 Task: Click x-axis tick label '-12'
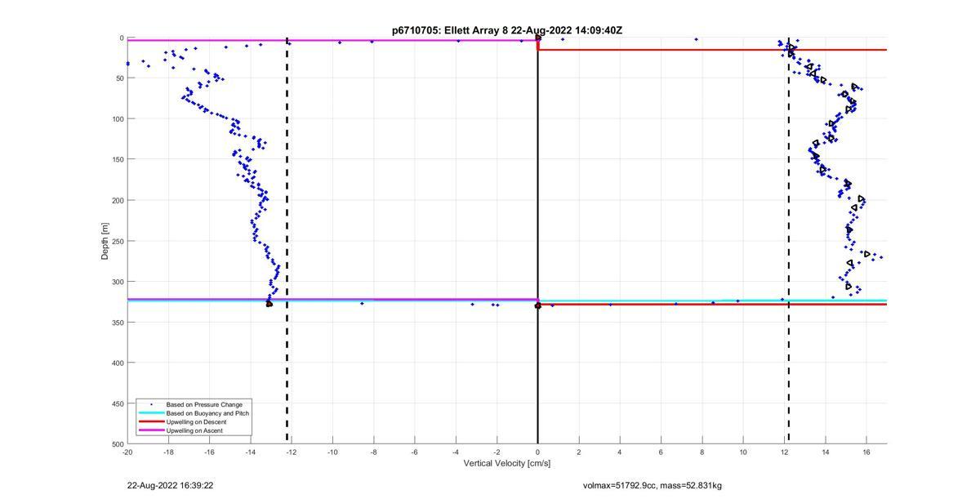point(292,452)
